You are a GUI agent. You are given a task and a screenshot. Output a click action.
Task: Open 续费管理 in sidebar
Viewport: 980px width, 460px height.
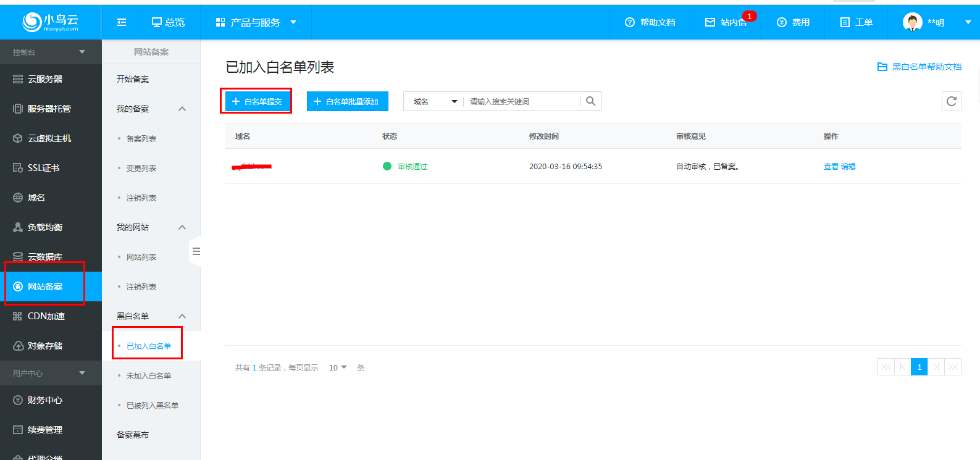pos(51,430)
